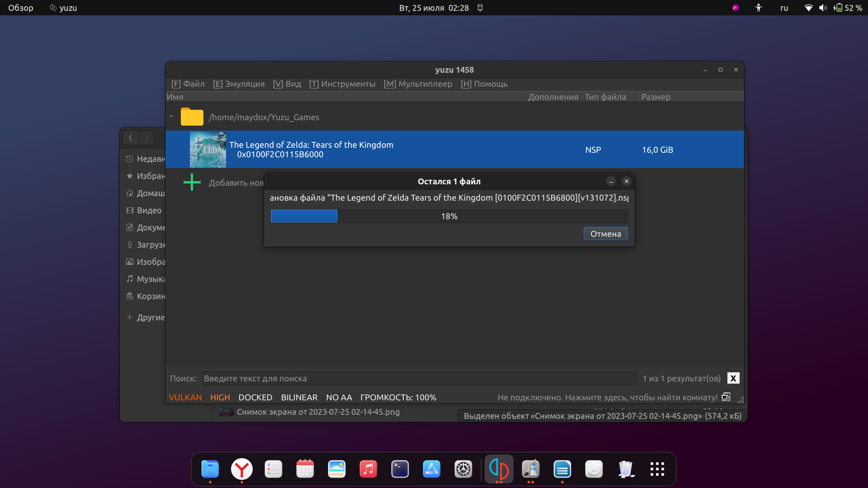Minimize the 'Остался 1 файл' dialog
868x488 pixels.
[611, 181]
